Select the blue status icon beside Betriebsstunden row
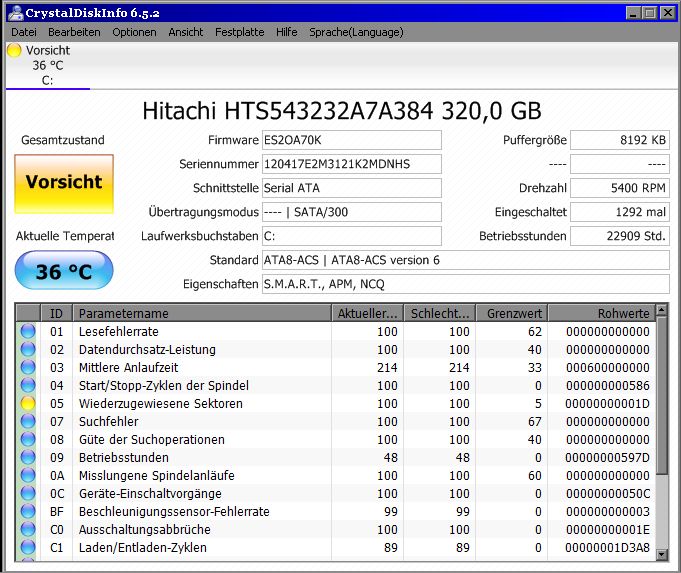 click(x=28, y=457)
